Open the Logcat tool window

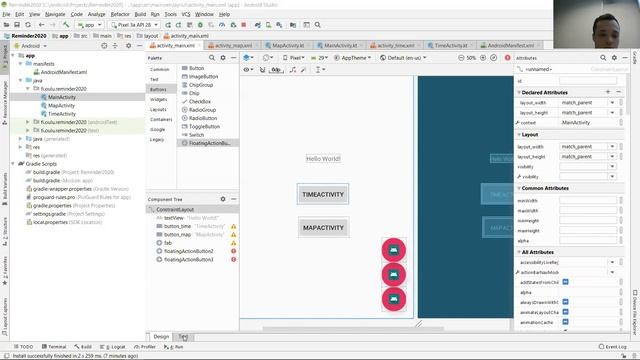point(113,347)
